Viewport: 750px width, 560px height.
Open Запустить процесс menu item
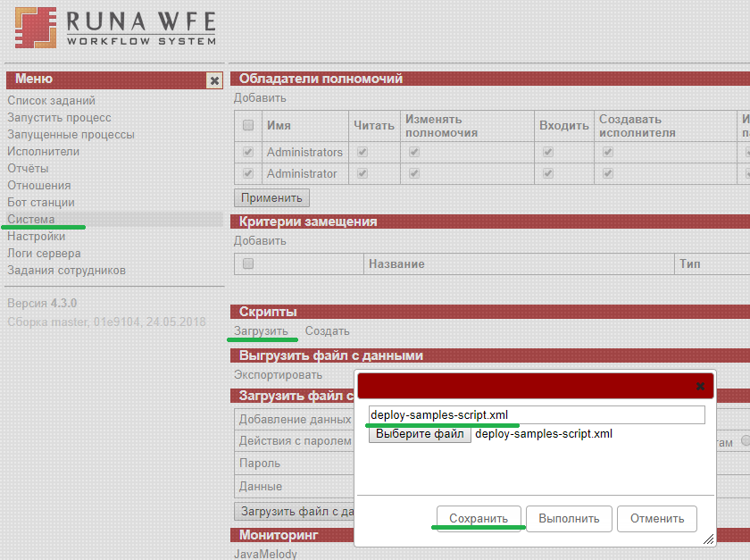pyautogui.click(x=59, y=118)
